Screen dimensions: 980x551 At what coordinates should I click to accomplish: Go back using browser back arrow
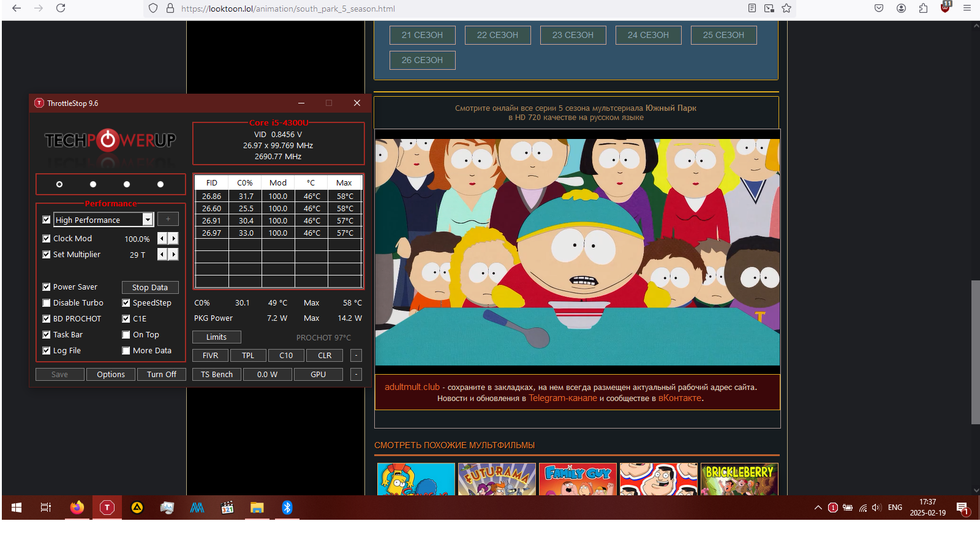coord(17,8)
